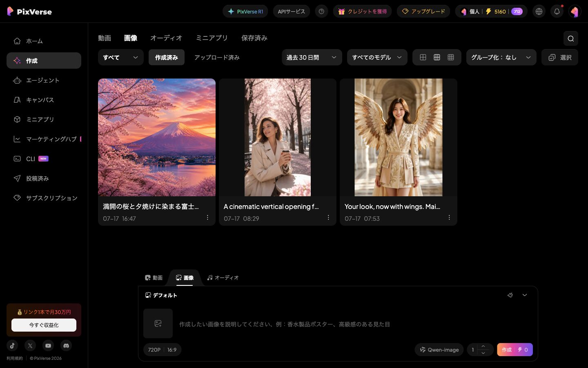
Task: Click クレジットを獲得
Action: (x=363, y=11)
